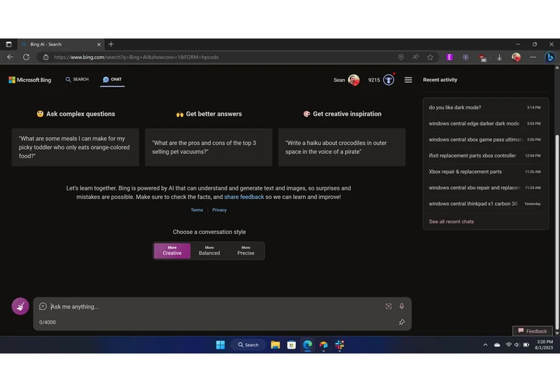Viewport: 560px width, 392px height.
Task: Show hidden system tray icons chevron
Action: point(485,344)
